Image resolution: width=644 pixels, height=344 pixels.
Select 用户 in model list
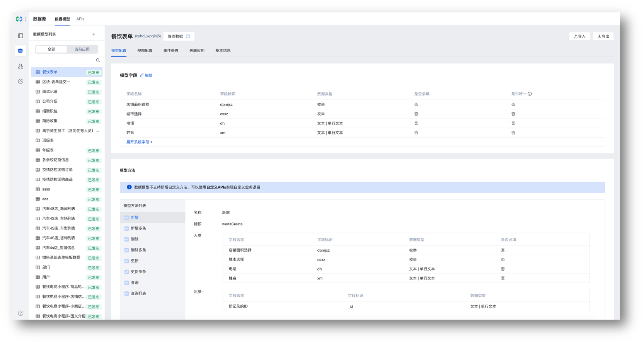pyautogui.click(x=66, y=277)
